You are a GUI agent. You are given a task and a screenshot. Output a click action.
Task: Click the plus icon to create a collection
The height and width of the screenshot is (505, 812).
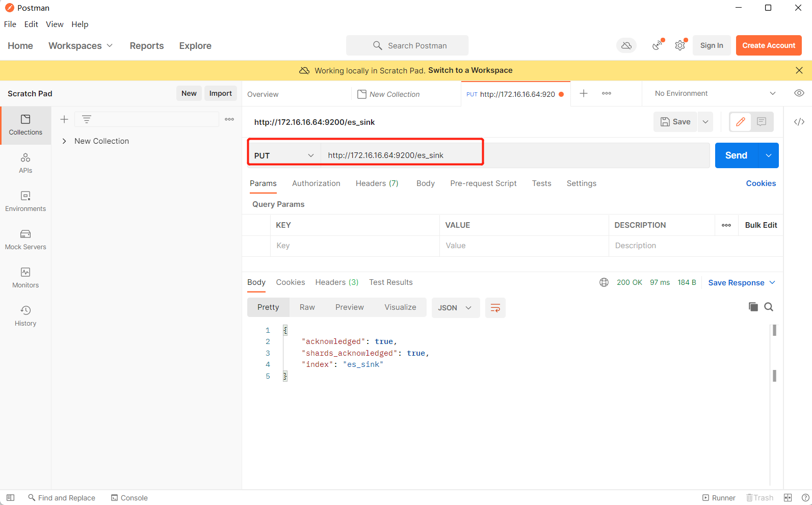[64, 119]
